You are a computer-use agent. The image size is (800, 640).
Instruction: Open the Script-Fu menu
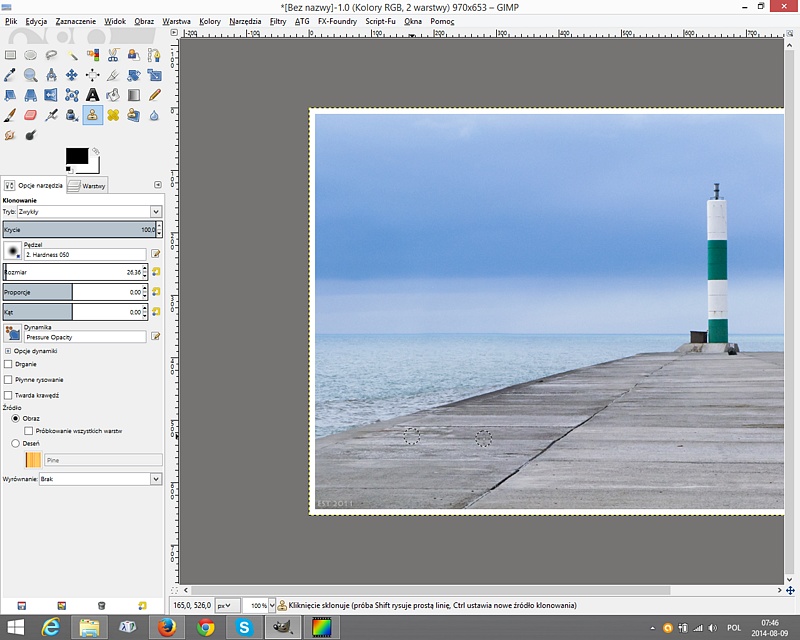click(380, 21)
